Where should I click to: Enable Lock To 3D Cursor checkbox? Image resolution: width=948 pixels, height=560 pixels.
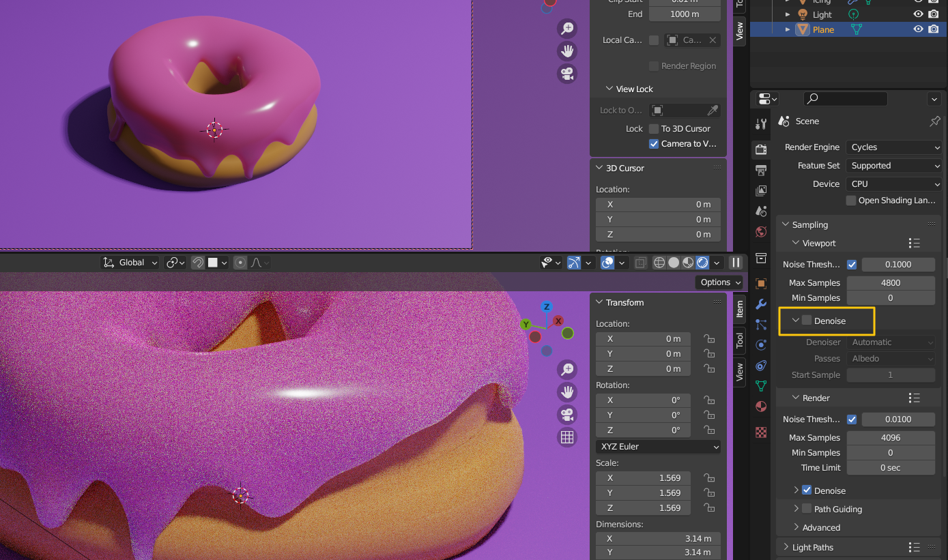(x=654, y=128)
